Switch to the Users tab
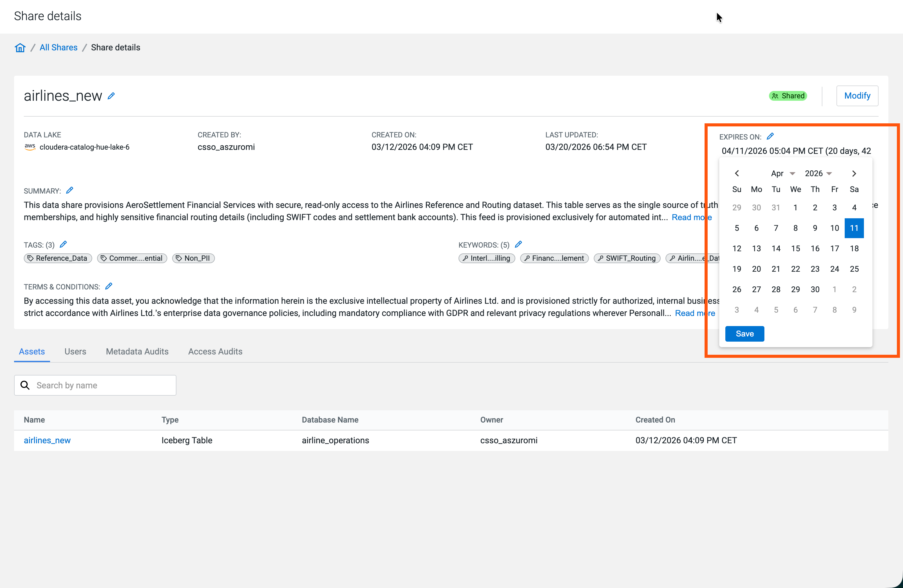The height and width of the screenshot is (588, 903). coord(75,351)
